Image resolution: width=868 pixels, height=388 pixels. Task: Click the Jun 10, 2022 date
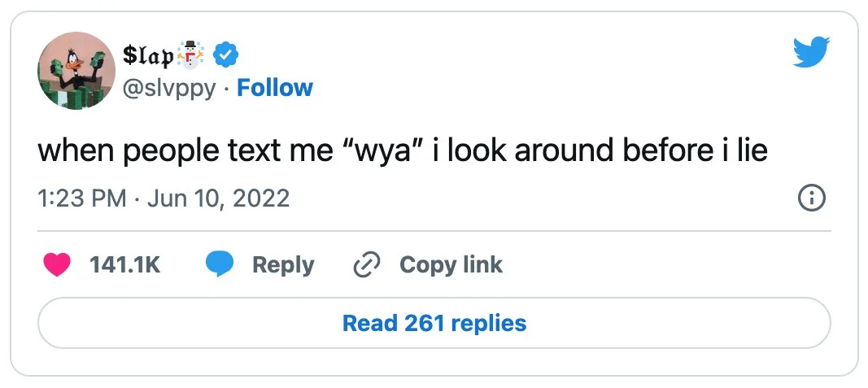point(218,198)
